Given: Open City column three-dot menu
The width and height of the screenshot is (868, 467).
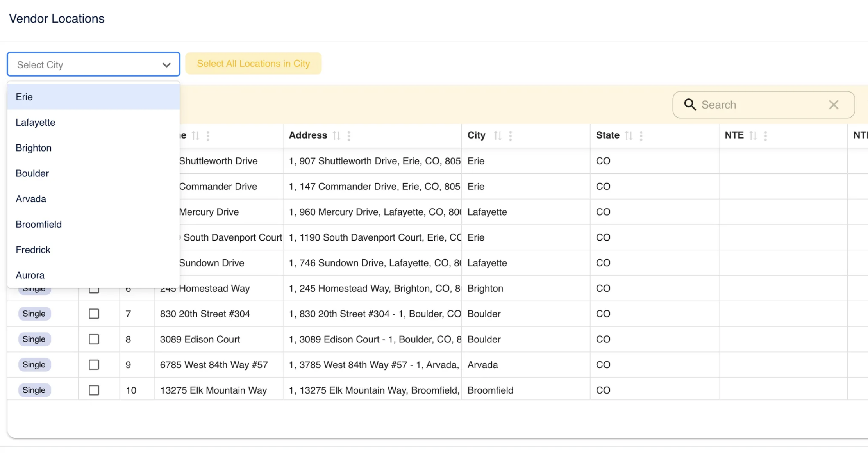Looking at the screenshot, I should (510, 135).
